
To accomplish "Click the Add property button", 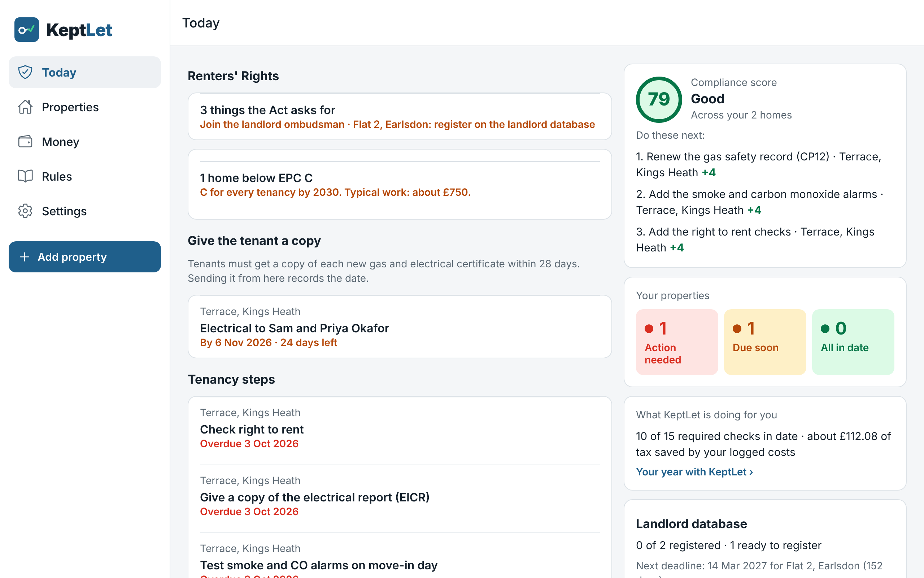I will [85, 257].
